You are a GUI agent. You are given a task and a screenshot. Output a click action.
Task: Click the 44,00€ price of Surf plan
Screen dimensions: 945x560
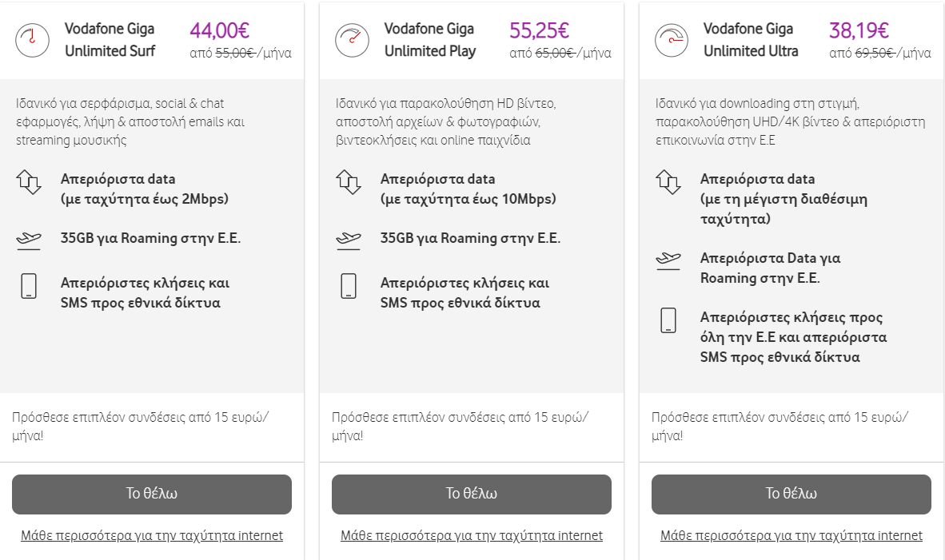coord(219,30)
